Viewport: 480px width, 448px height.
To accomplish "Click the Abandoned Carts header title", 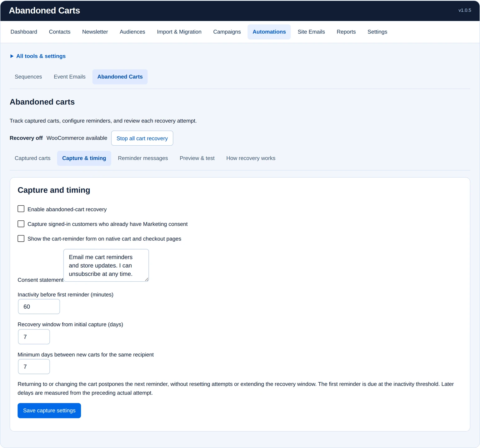I will [44, 11].
